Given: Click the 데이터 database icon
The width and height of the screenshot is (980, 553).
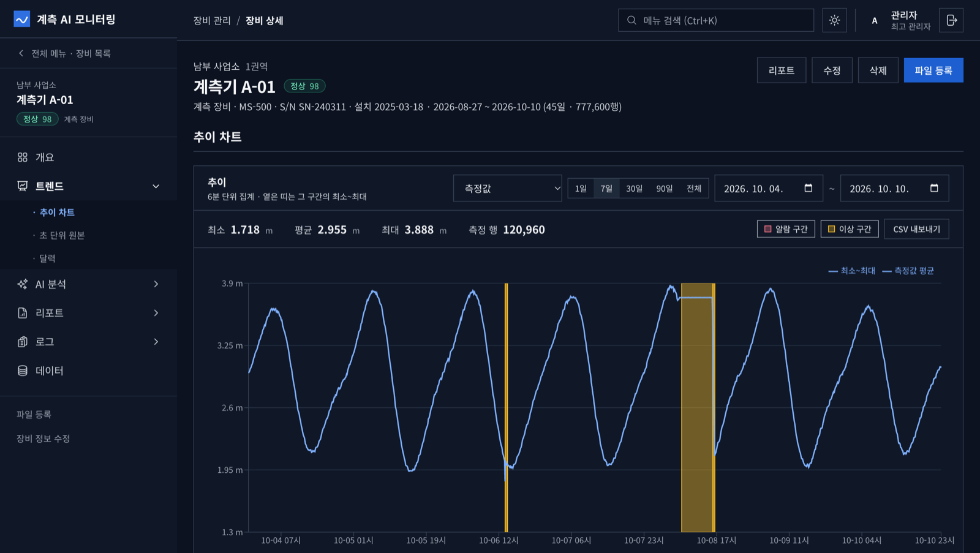Looking at the screenshot, I should tap(23, 371).
